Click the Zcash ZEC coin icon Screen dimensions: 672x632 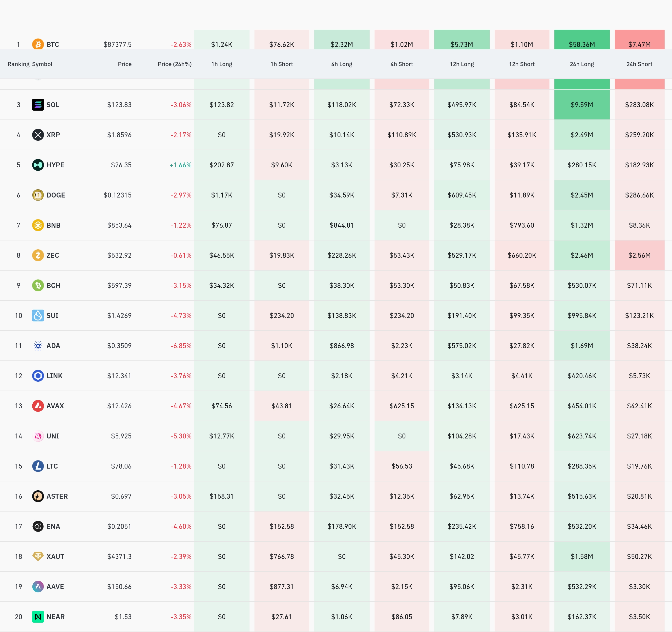38,255
